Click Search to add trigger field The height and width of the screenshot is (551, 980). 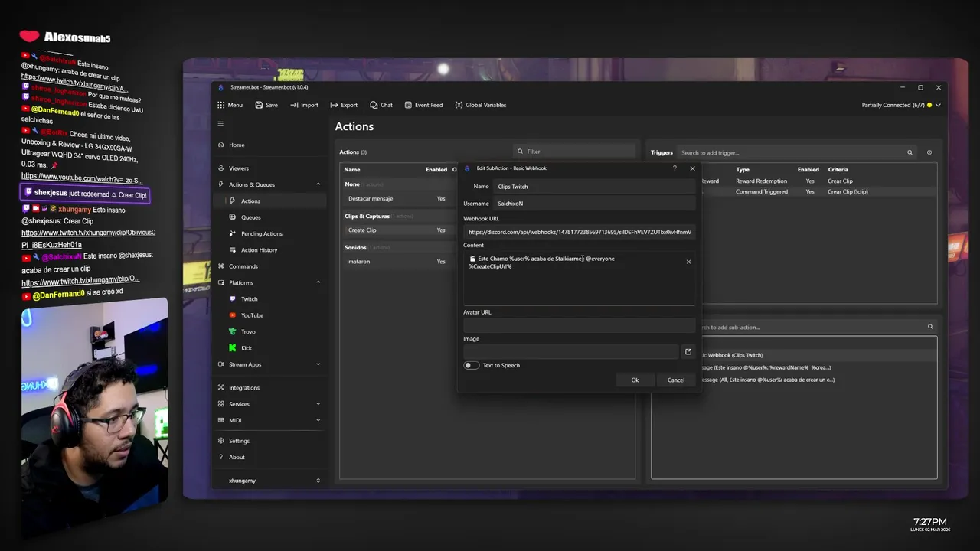(796, 152)
